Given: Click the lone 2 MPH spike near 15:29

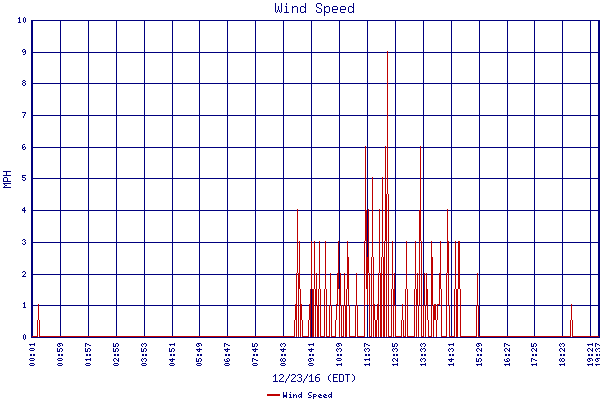Looking at the screenshot, I should [x=478, y=305].
